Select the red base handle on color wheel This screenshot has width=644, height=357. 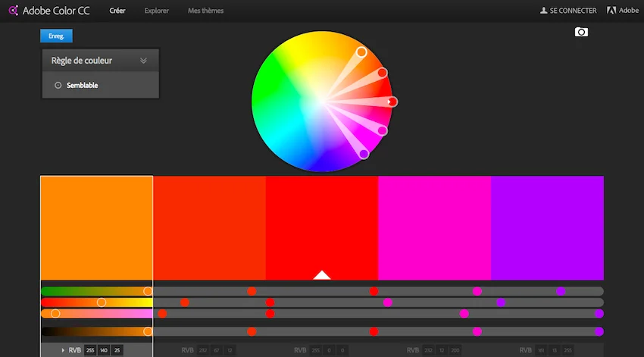pos(392,102)
